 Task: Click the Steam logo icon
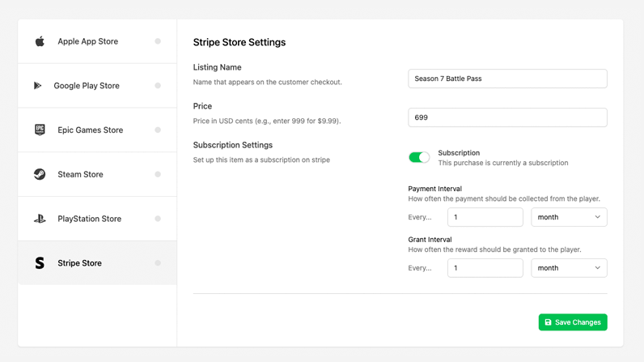[40, 174]
